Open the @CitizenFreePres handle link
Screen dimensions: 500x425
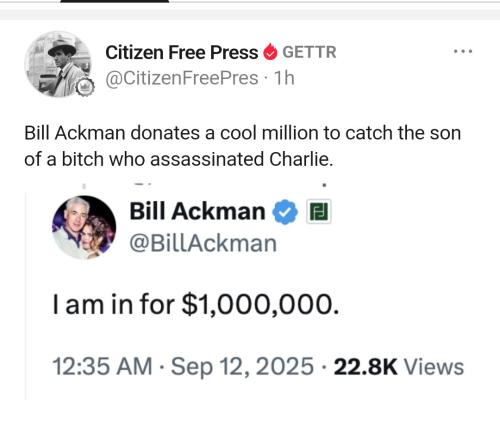tap(182, 78)
